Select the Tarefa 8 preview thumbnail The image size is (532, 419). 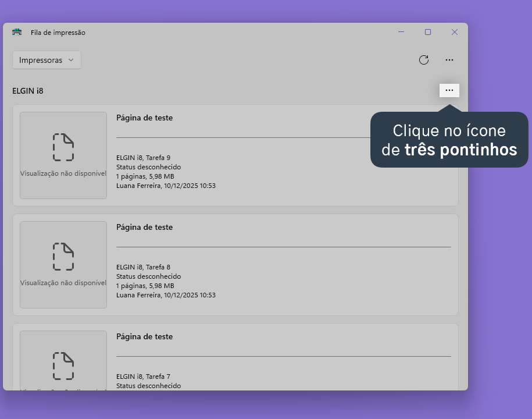tap(63, 265)
